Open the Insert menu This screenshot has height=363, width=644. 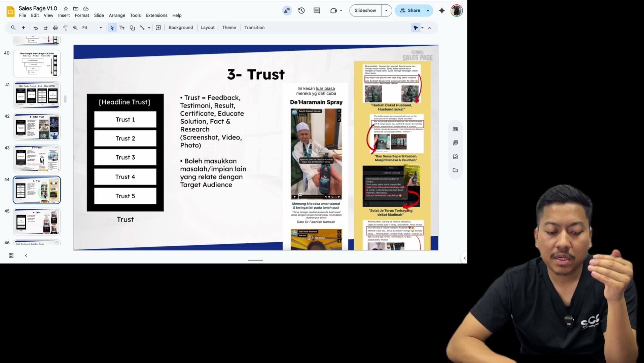point(64,15)
